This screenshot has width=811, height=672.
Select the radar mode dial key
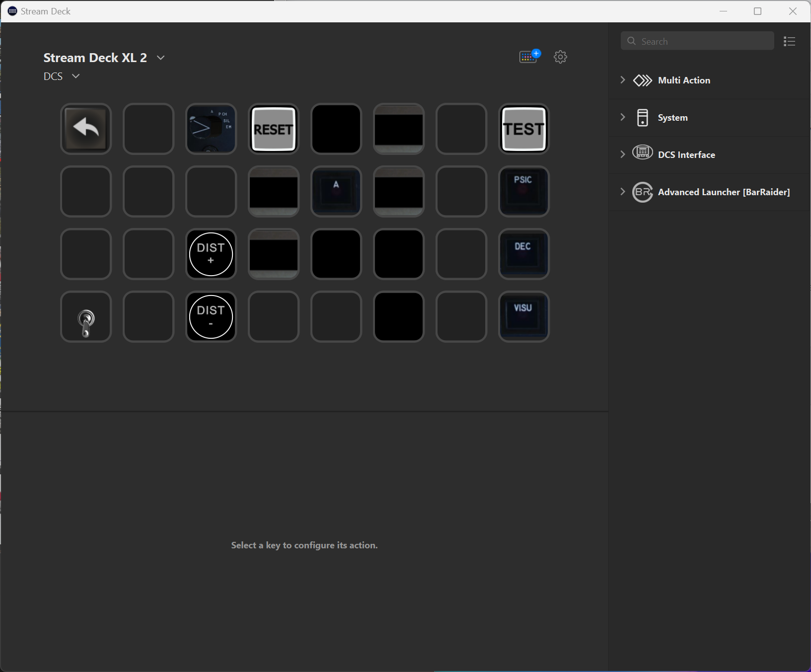pyautogui.click(x=211, y=129)
